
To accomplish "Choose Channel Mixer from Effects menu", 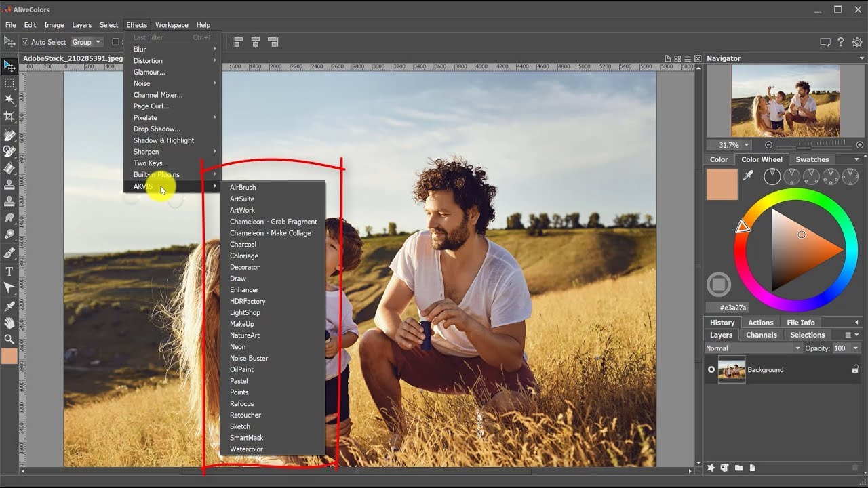I will point(173,95).
